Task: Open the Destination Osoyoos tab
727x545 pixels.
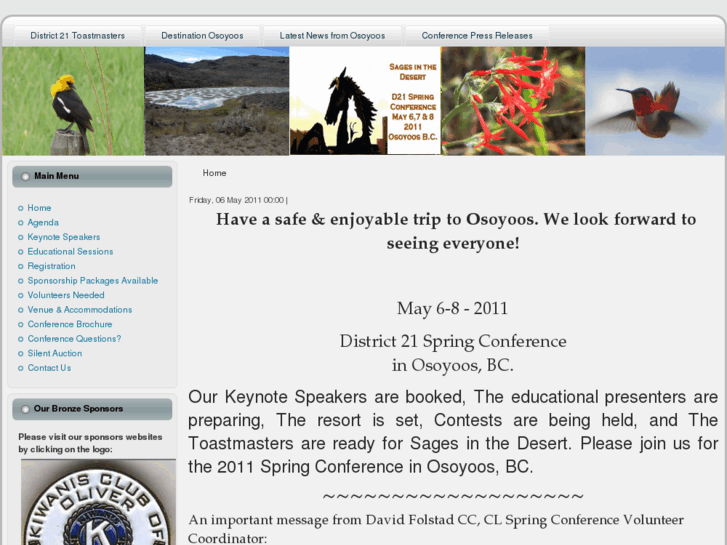Action: [202, 36]
